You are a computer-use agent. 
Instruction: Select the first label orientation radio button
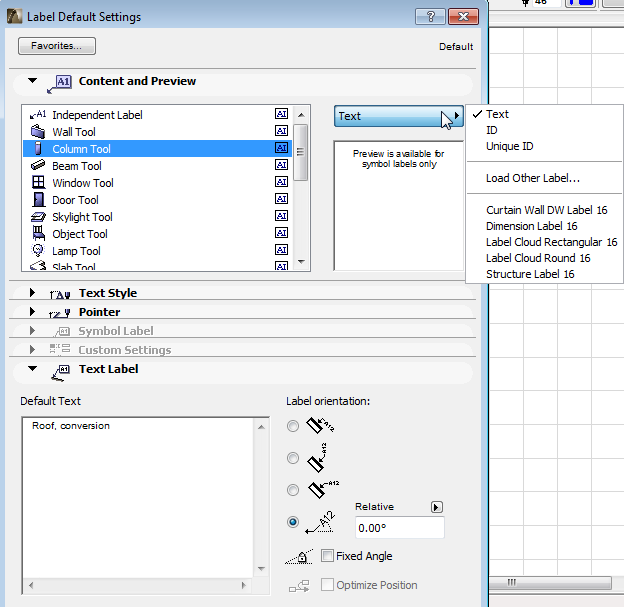pos(293,426)
